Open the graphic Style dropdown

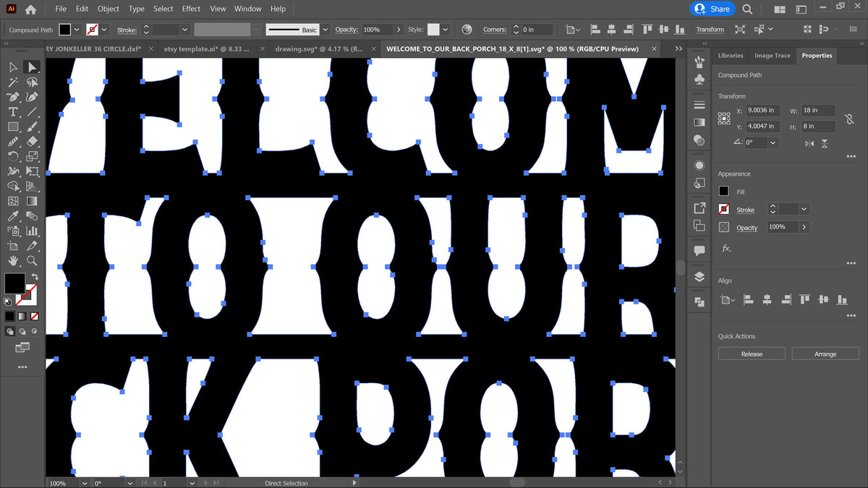(x=445, y=30)
